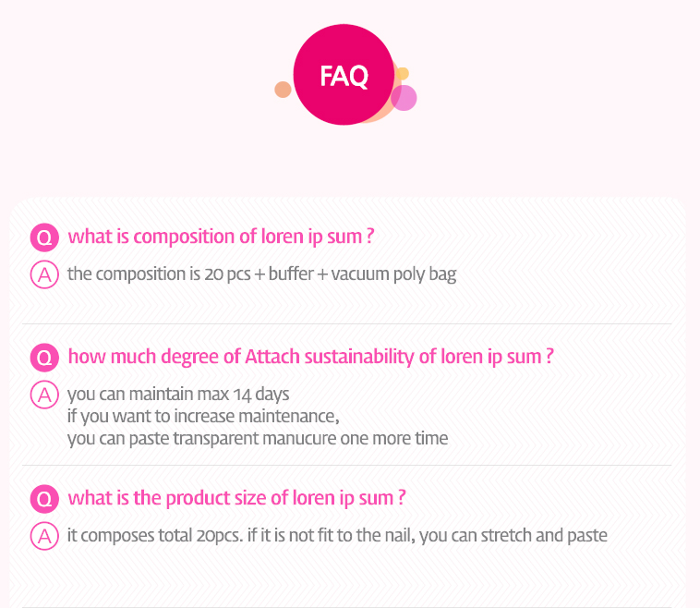Click the transparent manucure answer line

tap(258, 439)
